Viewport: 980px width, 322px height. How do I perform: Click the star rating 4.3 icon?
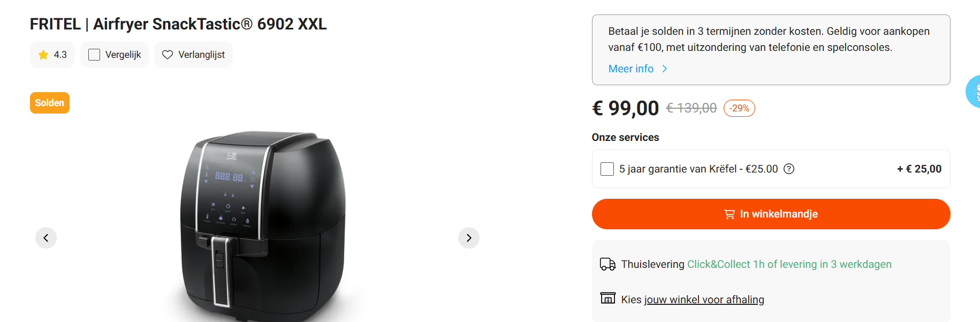coord(43,55)
